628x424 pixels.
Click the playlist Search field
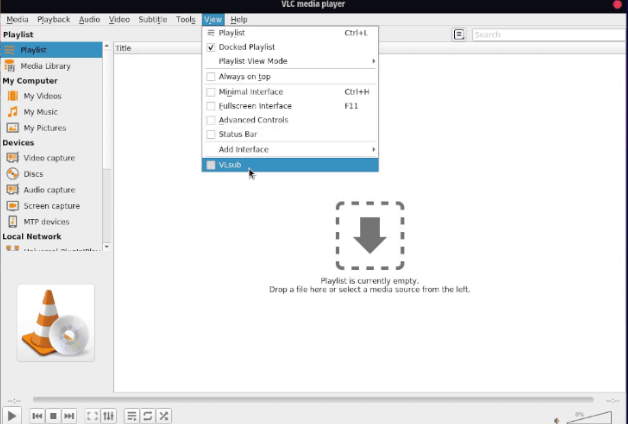point(549,34)
